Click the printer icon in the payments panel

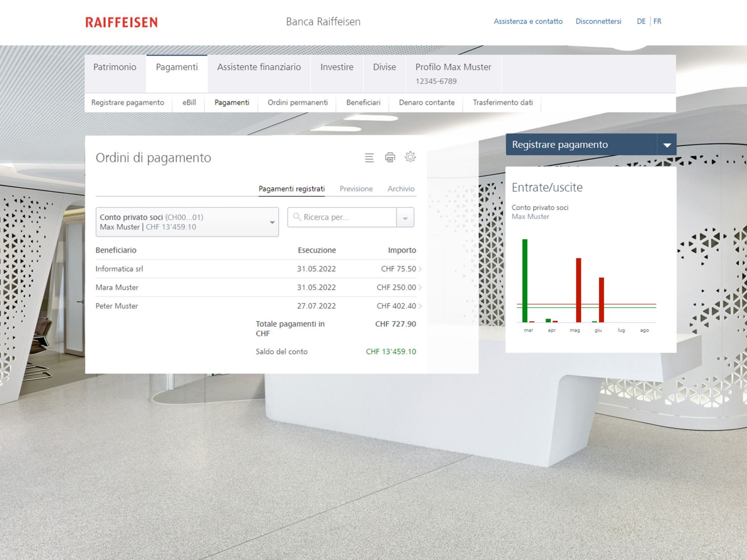pos(390,157)
